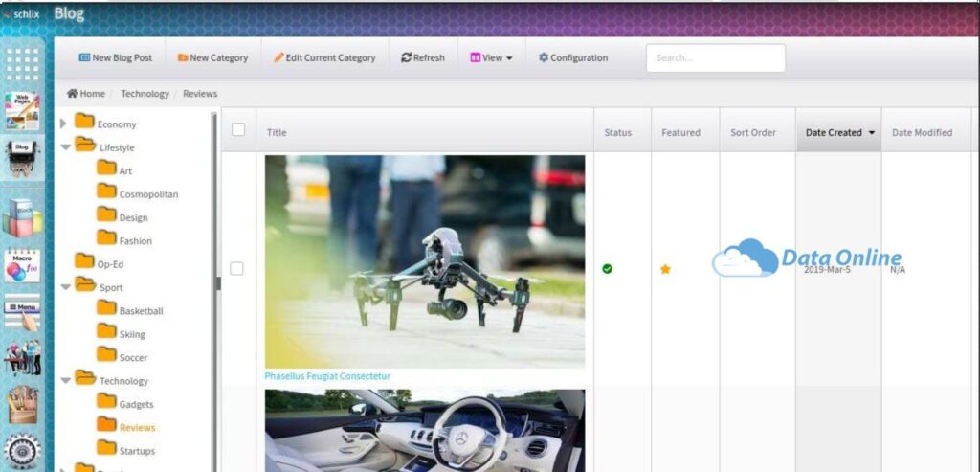Open the Blog app in sidebar
Viewport: 980px width, 472px height.
[22, 158]
